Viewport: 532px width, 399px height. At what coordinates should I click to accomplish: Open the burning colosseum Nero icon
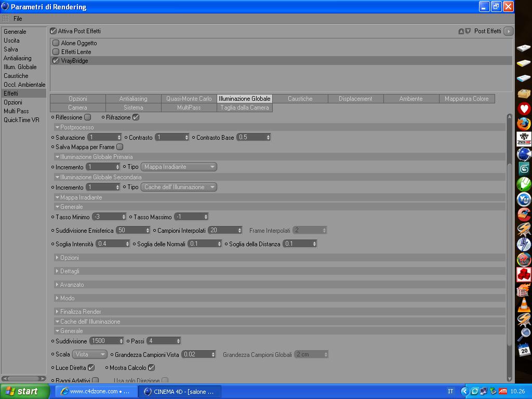(x=524, y=290)
